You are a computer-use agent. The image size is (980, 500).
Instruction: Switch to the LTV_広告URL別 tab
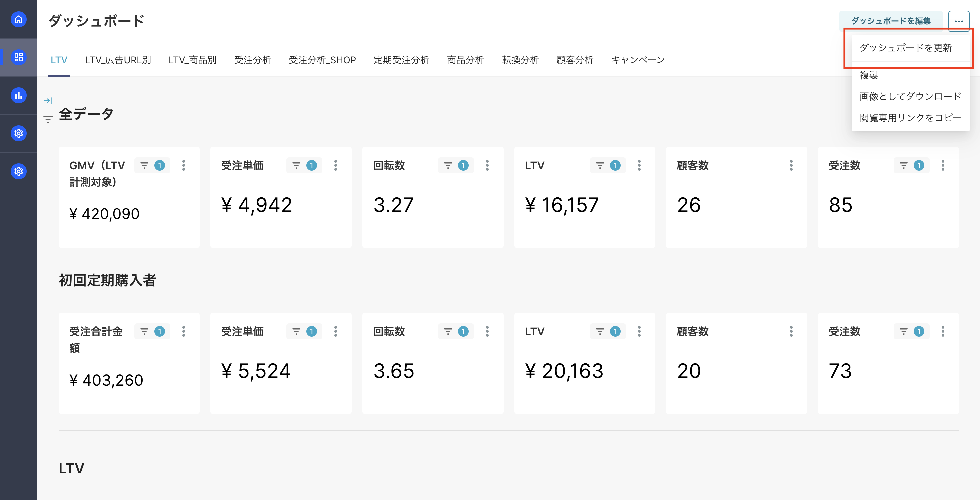[x=118, y=60]
